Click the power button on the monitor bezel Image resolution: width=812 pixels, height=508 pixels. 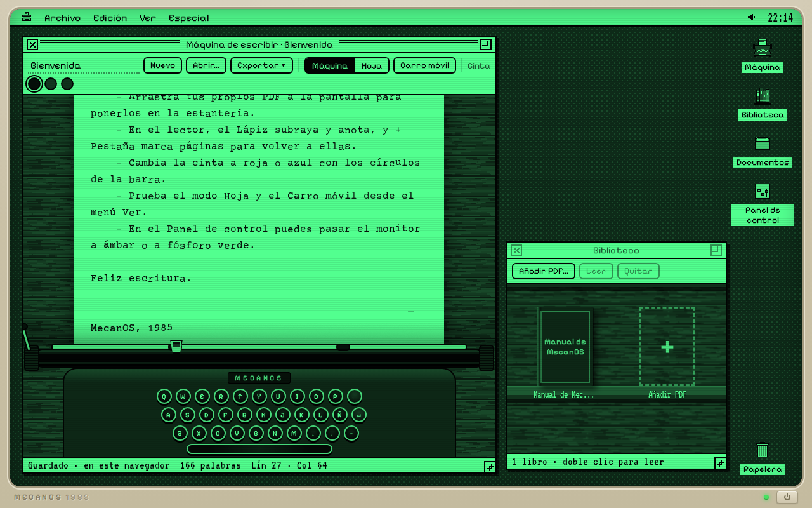[x=787, y=497]
